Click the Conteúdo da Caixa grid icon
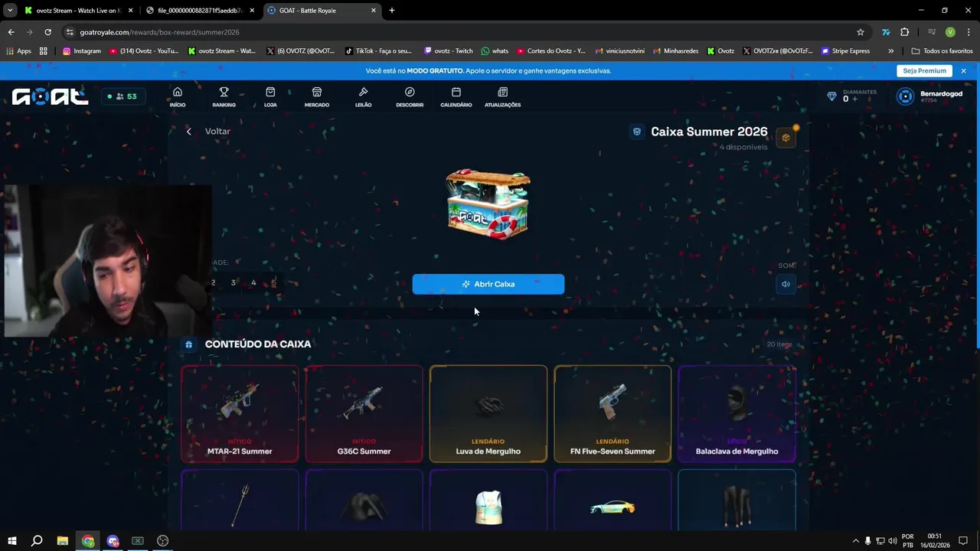 pyautogui.click(x=189, y=344)
